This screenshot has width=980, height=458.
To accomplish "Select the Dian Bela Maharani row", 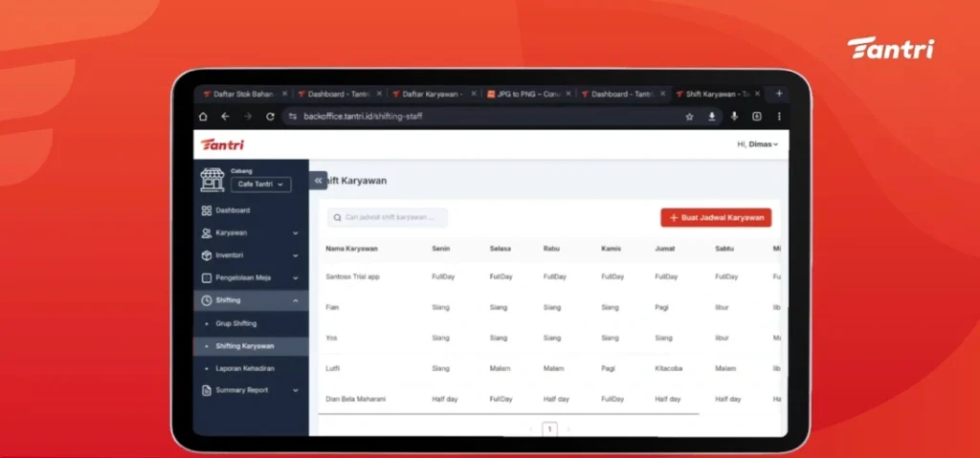I will pyautogui.click(x=549, y=399).
